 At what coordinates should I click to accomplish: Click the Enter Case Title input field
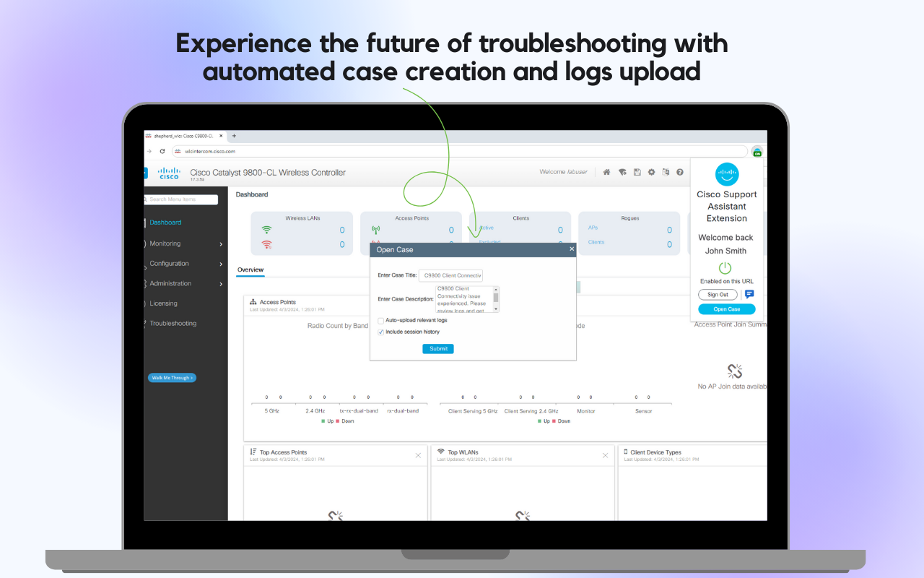pyautogui.click(x=451, y=275)
